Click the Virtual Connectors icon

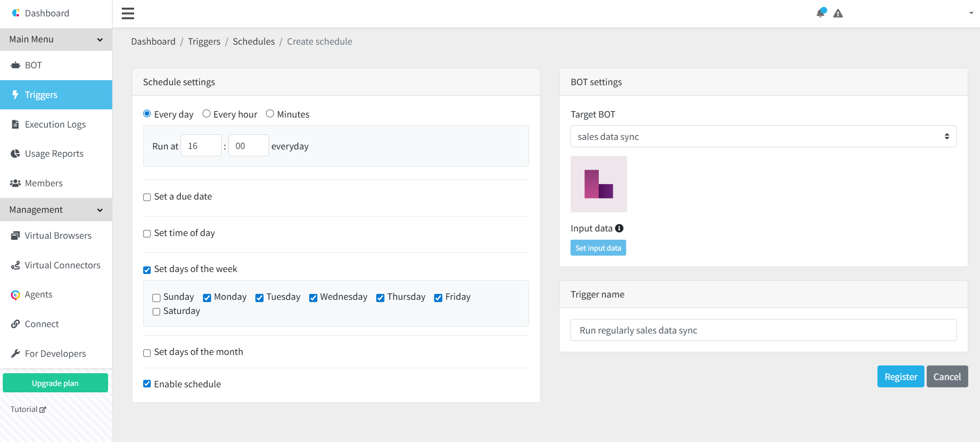coord(16,265)
